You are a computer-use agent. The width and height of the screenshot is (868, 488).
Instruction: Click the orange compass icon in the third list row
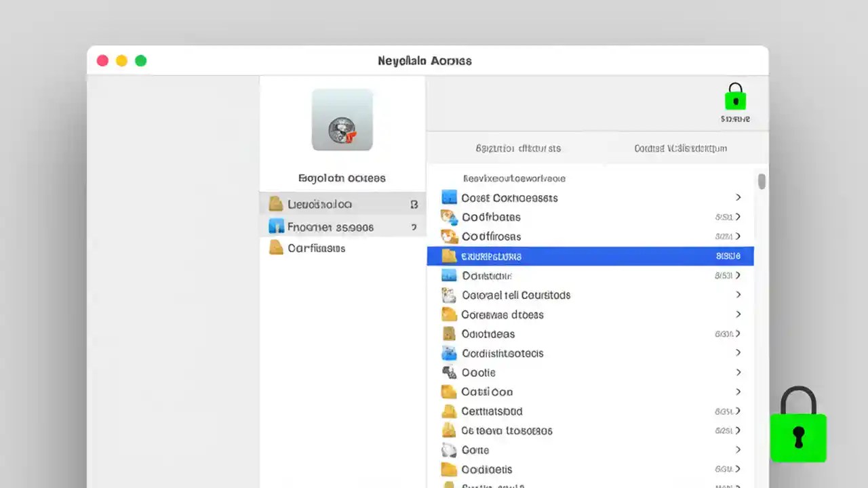pyautogui.click(x=449, y=237)
